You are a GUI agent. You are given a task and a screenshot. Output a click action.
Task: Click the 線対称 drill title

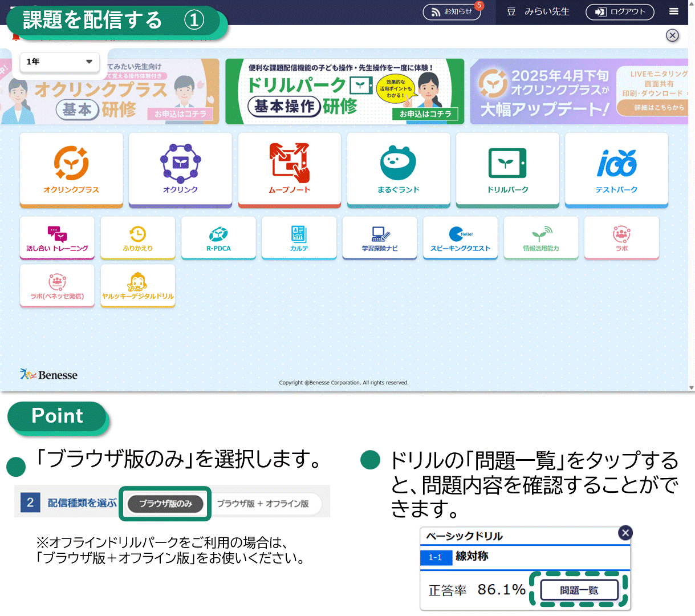click(x=472, y=556)
